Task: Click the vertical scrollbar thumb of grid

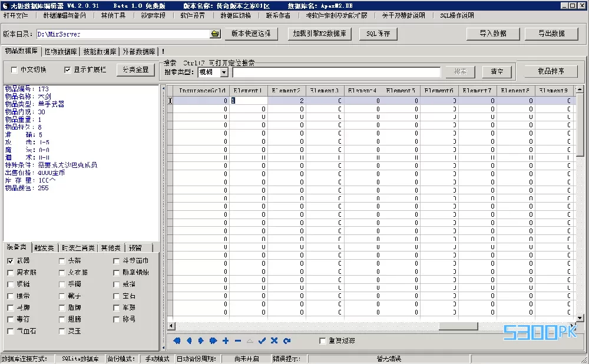Action: pos(580,125)
